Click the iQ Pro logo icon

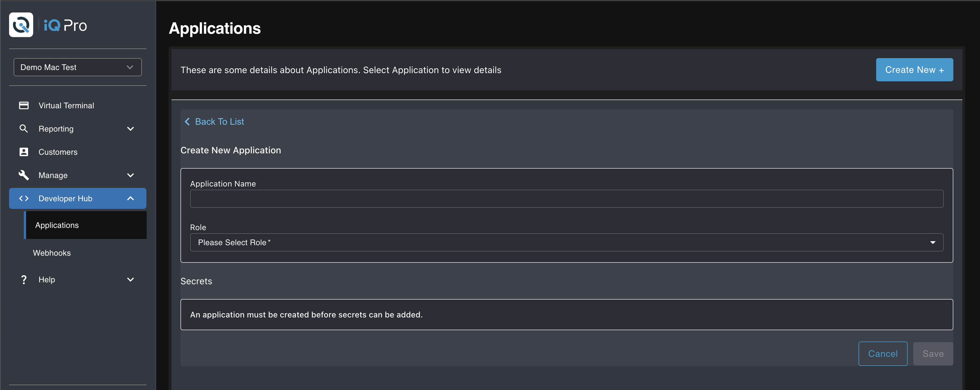click(x=21, y=25)
